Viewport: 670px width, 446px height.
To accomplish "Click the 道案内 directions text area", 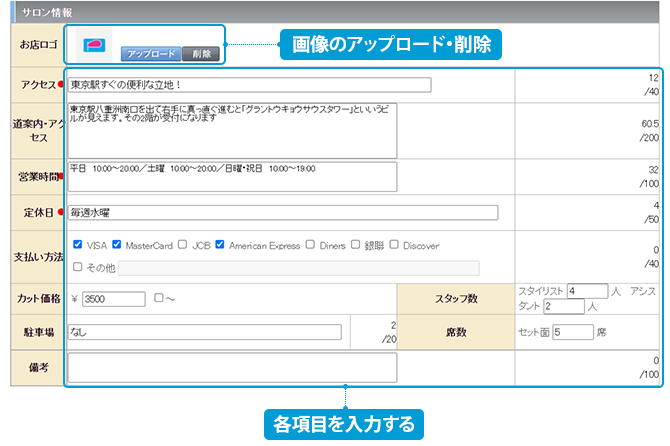I will (232, 129).
